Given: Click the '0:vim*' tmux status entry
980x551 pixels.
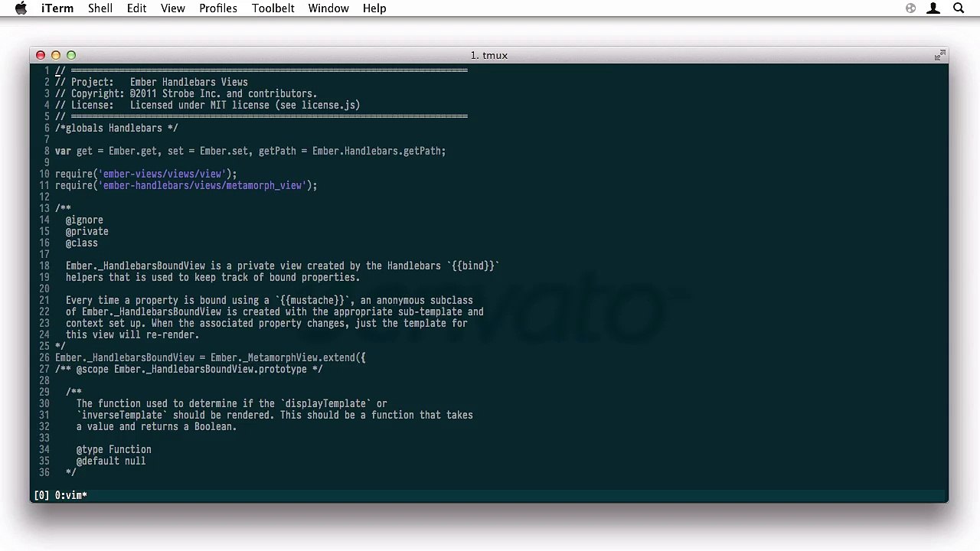Looking at the screenshot, I should [70, 495].
